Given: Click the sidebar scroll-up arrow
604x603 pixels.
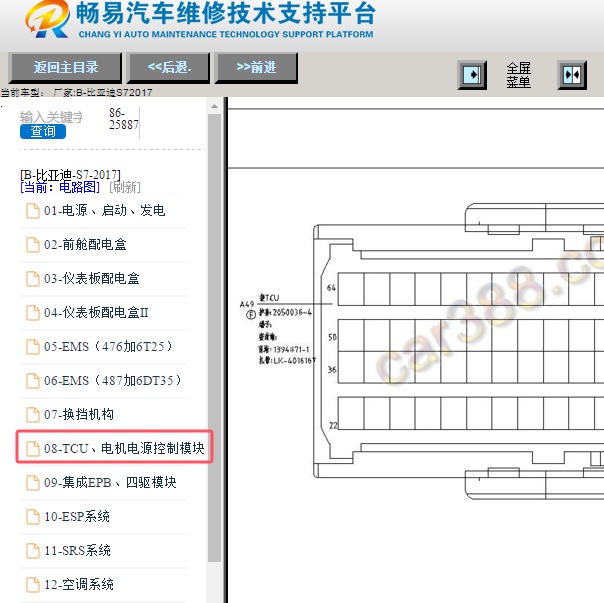Looking at the screenshot, I should tap(215, 106).
